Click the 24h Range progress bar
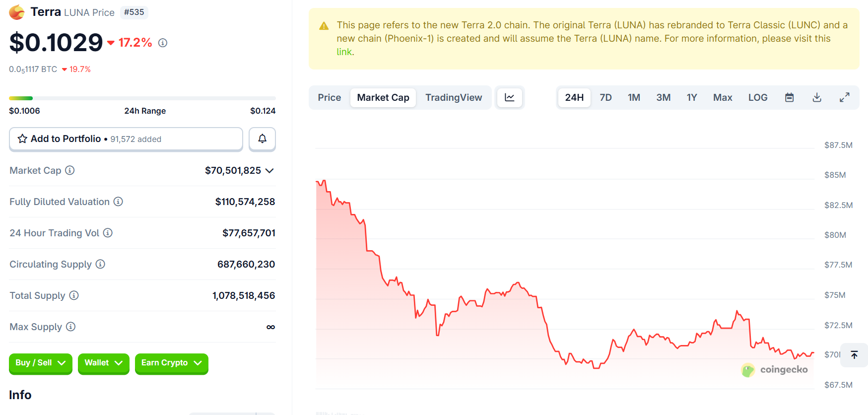Screen dimensions: 868x415 pos(142,98)
